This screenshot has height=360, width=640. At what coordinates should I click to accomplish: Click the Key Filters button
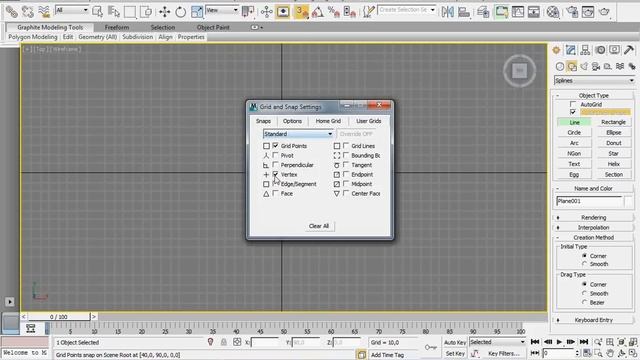(504, 353)
